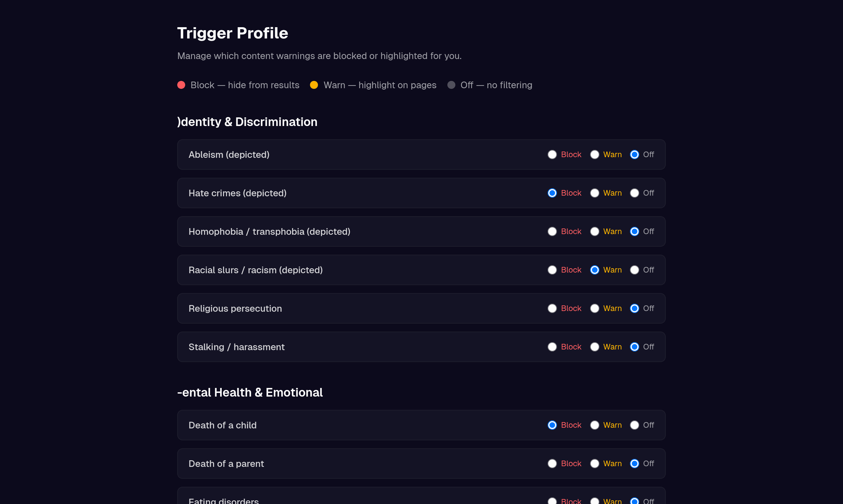Click the gray Off legend dot
This screenshot has height=504, width=843.
point(451,85)
